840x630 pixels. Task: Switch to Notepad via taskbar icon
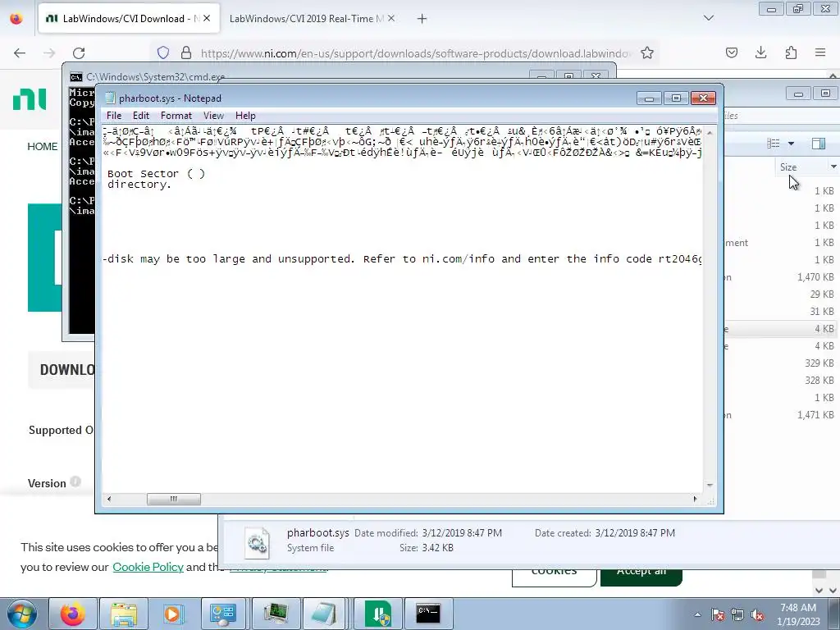pyautogui.click(x=325, y=614)
